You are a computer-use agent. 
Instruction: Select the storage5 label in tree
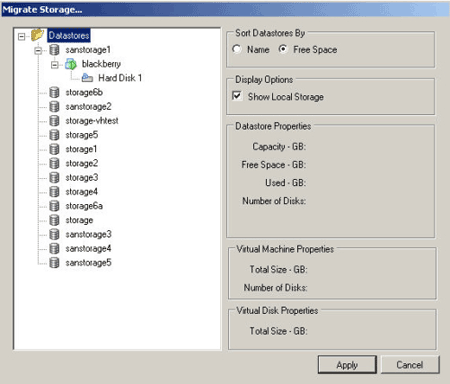point(82,135)
